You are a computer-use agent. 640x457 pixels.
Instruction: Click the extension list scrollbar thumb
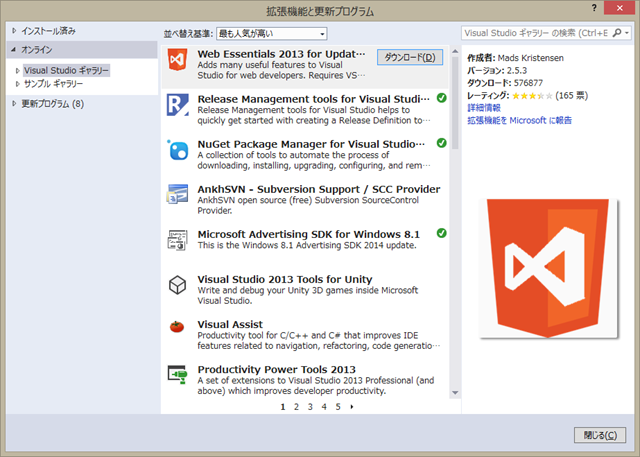(455, 103)
